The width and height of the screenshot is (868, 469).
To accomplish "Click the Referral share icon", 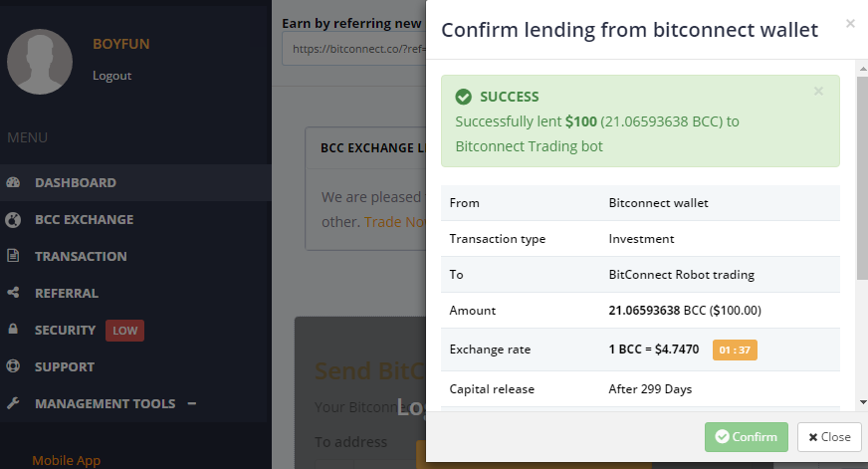I will point(13,294).
